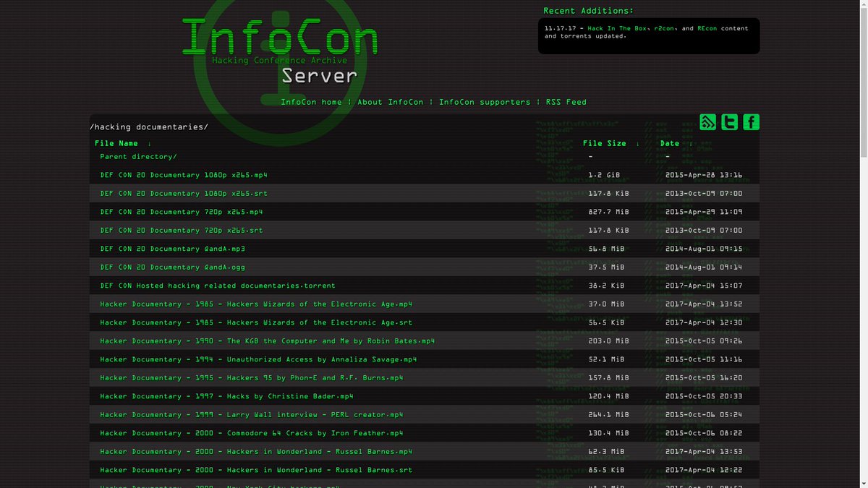Screen dimensions: 868x488
Task: Toggle sorting by File Size
Action: 604,142
